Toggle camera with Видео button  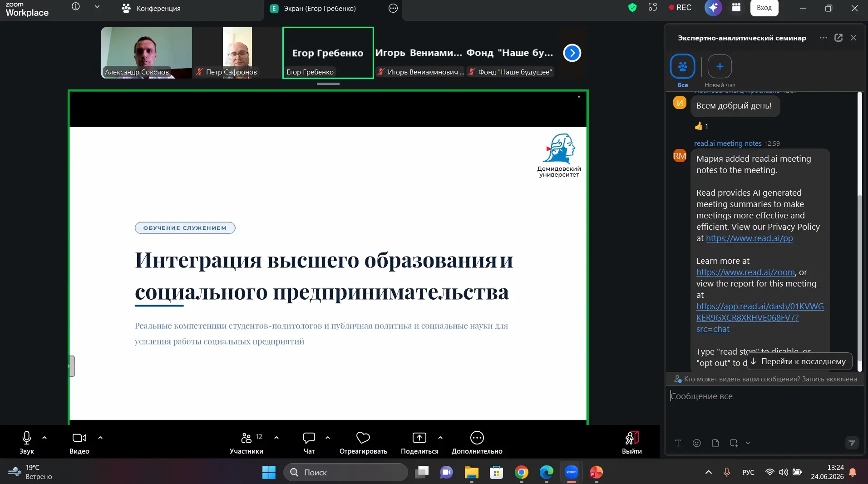coord(79,443)
